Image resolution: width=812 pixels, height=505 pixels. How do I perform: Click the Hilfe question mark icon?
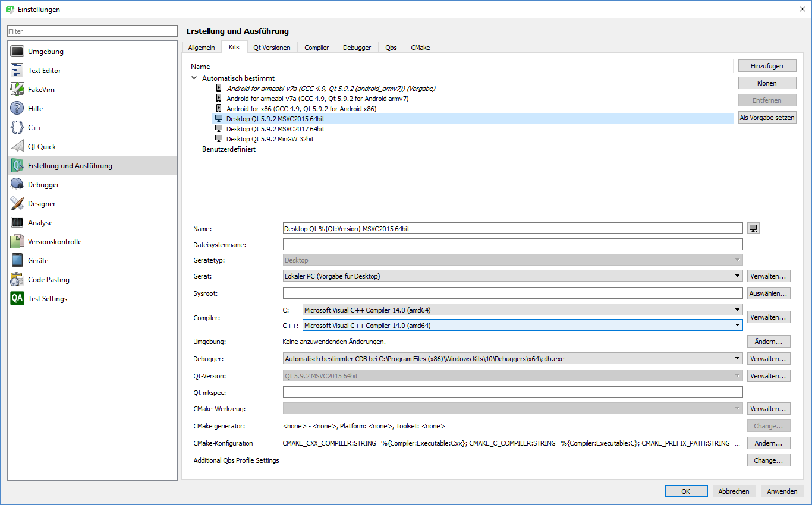click(x=17, y=109)
